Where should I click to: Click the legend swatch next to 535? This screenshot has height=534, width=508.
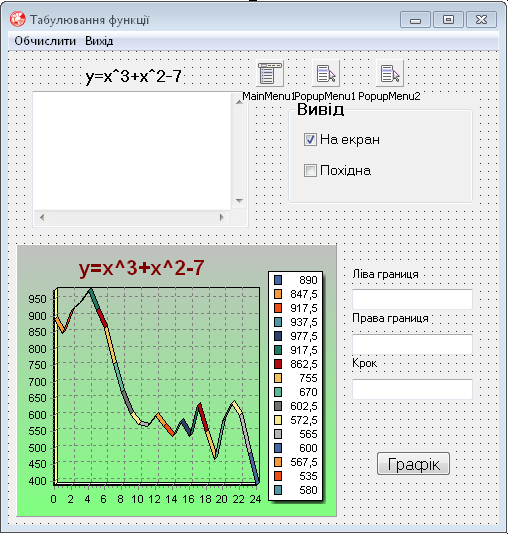click(x=278, y=476)
